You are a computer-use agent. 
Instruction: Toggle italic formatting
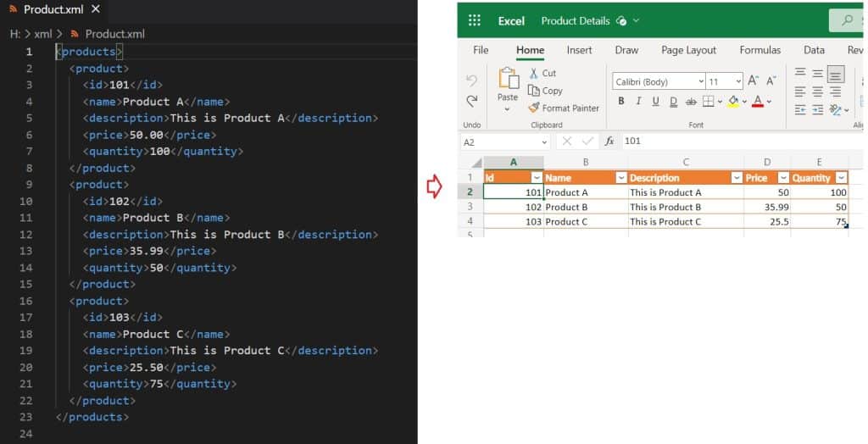click(638, 102)
